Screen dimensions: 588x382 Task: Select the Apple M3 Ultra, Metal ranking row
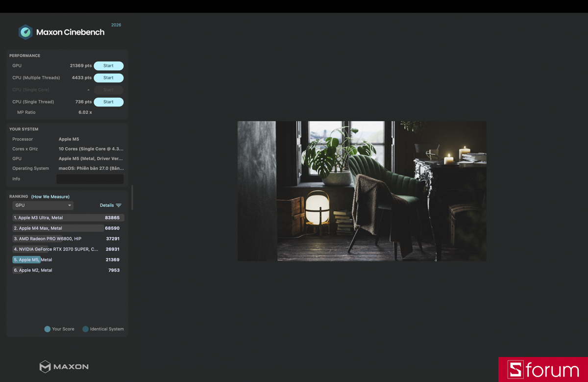click(68, 218)
